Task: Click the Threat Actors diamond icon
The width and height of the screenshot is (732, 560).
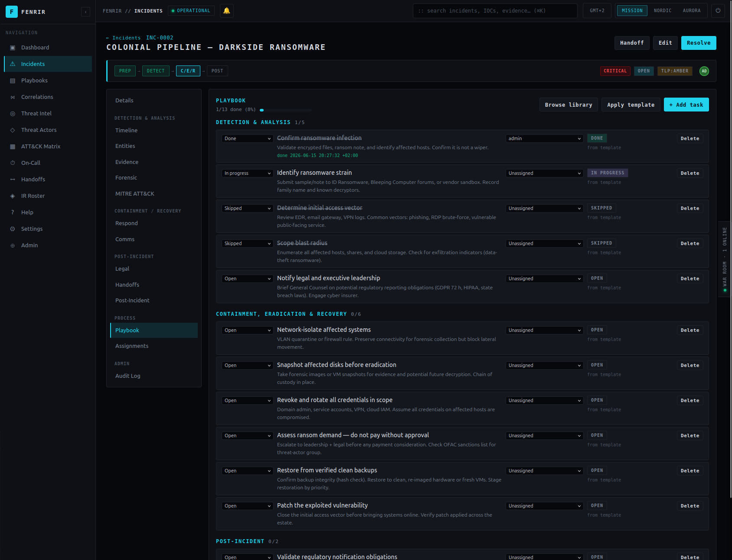Action: click(13, 130)
